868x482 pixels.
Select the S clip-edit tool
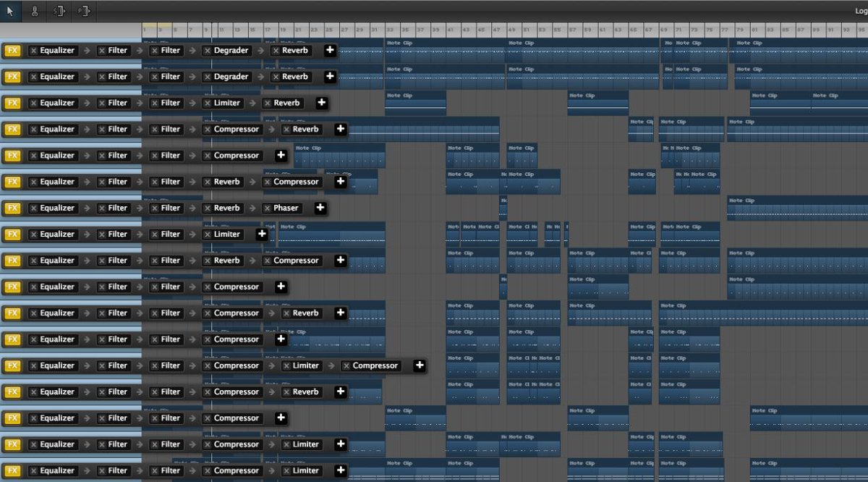(59, 11)
